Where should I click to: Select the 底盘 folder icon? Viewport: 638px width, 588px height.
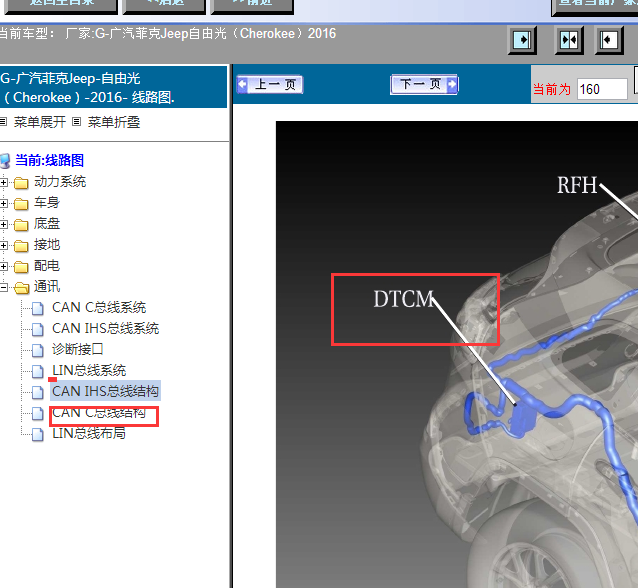click(x=21, y=225)
